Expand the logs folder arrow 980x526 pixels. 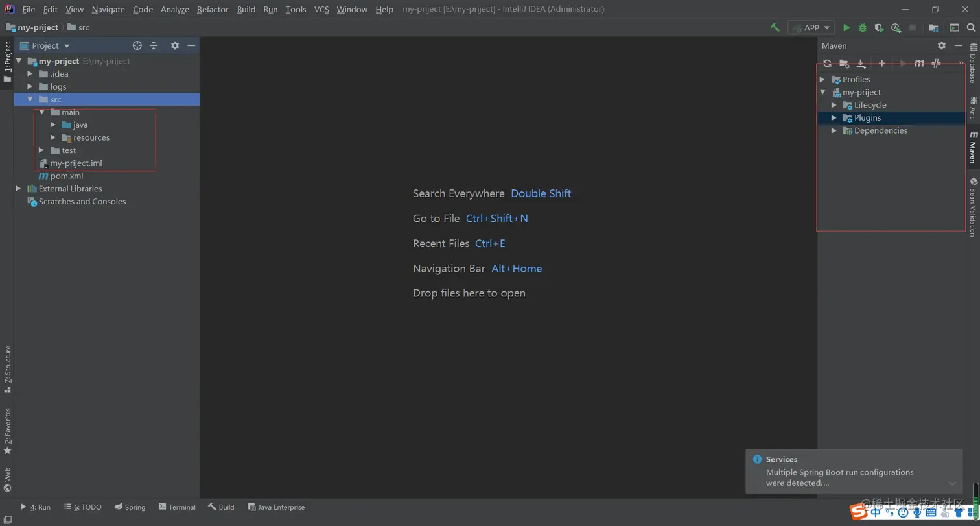point(30,86)
